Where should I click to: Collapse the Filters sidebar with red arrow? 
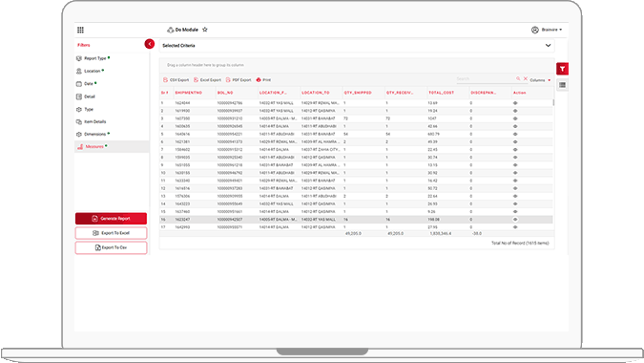click(x=150, y=44)
